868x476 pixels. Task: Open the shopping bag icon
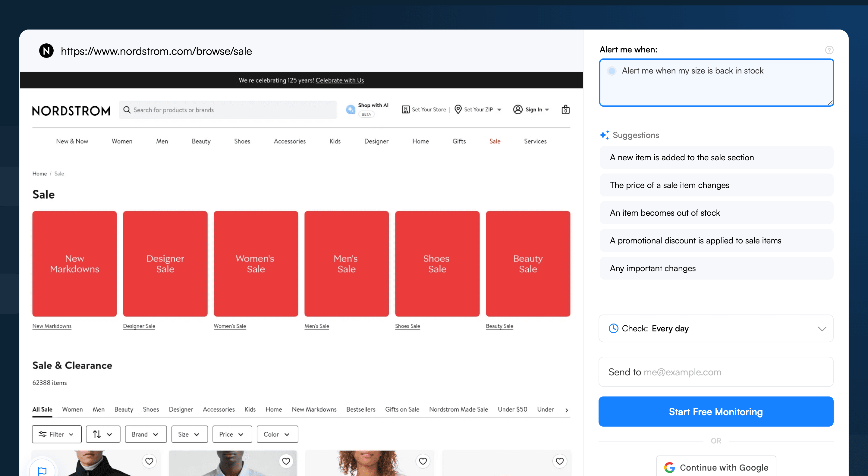pyautogui.click(x=565, y=109)
